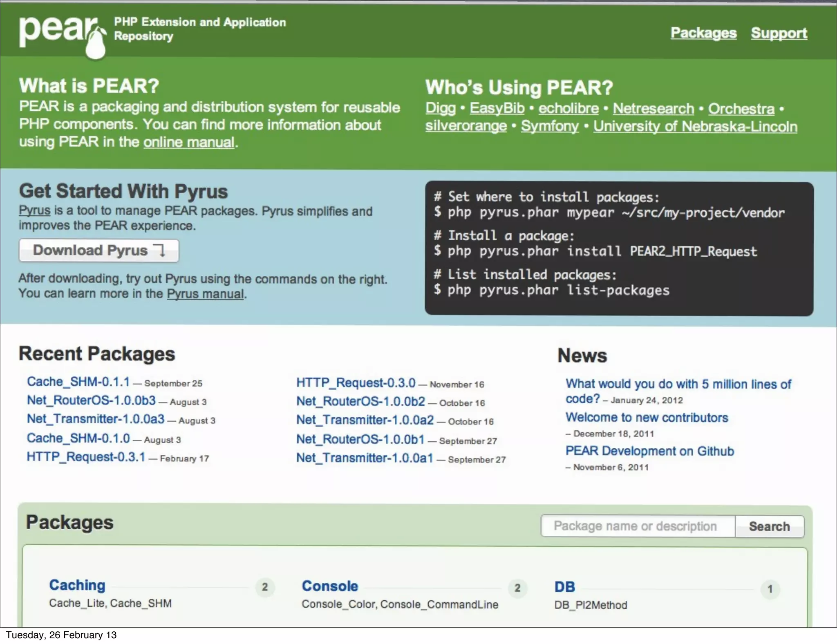Click the package name search field

click(638, 526)
